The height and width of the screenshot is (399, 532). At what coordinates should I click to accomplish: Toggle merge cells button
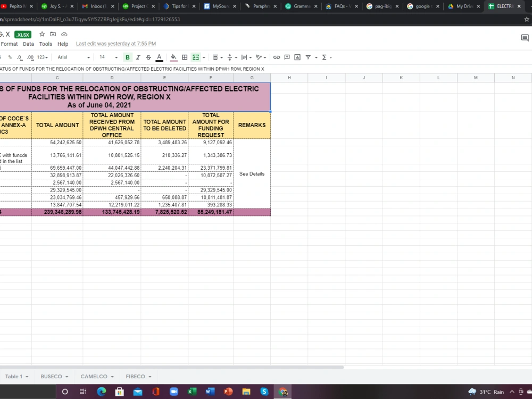(x=196, y=57)
